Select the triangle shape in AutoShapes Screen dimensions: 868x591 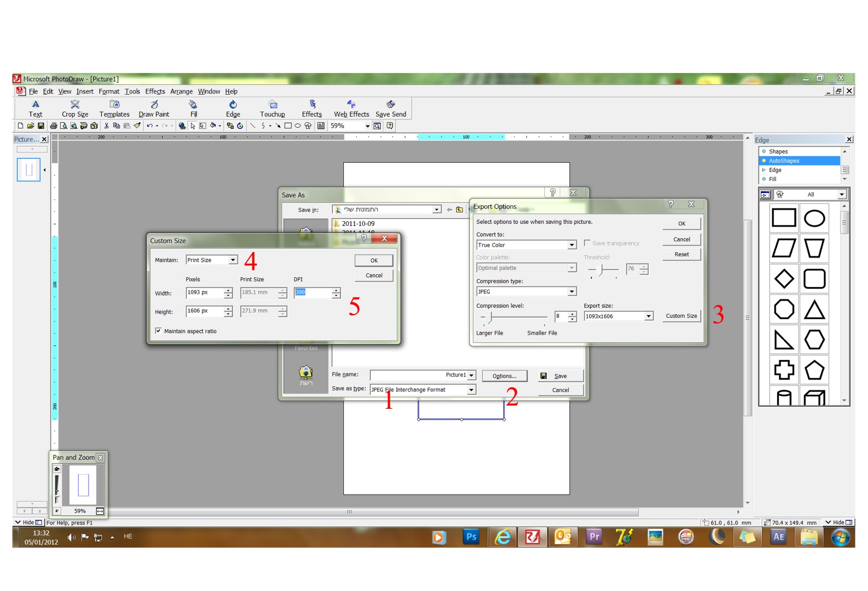814,310
